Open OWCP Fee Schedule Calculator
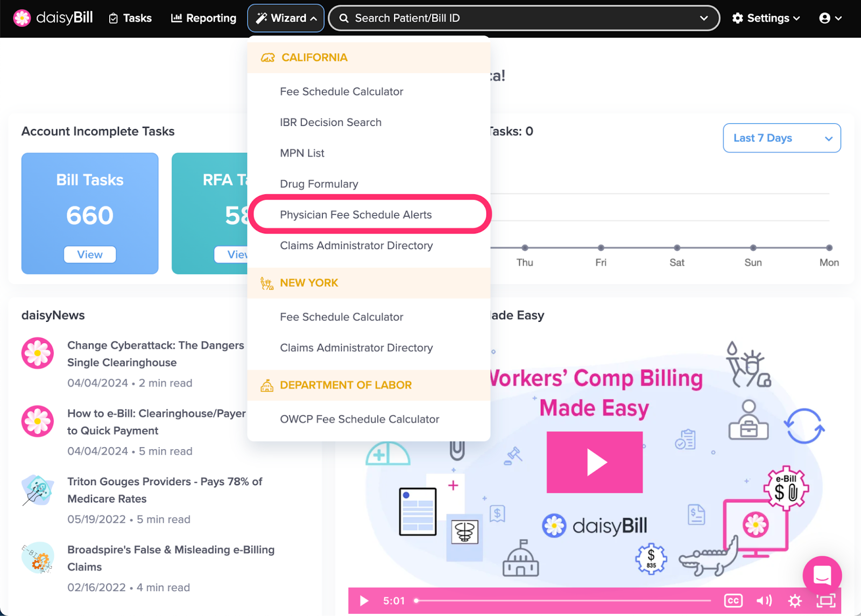This screenshot has width=861, height=616. (359, 419)
